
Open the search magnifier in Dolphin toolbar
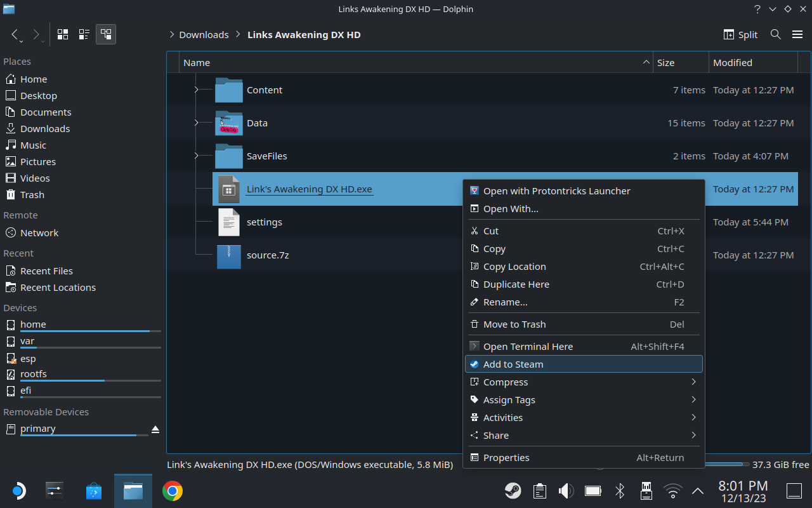click(x=775, y=35)
